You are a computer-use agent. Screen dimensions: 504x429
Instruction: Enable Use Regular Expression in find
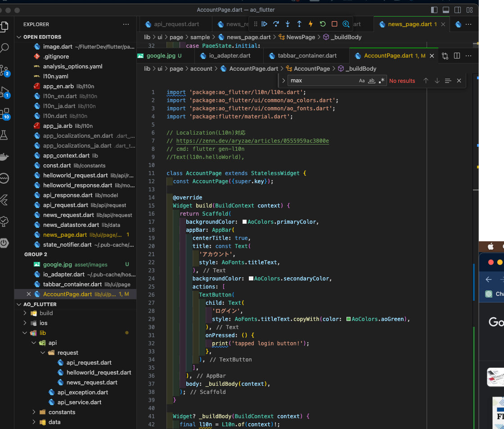(382, 81)
